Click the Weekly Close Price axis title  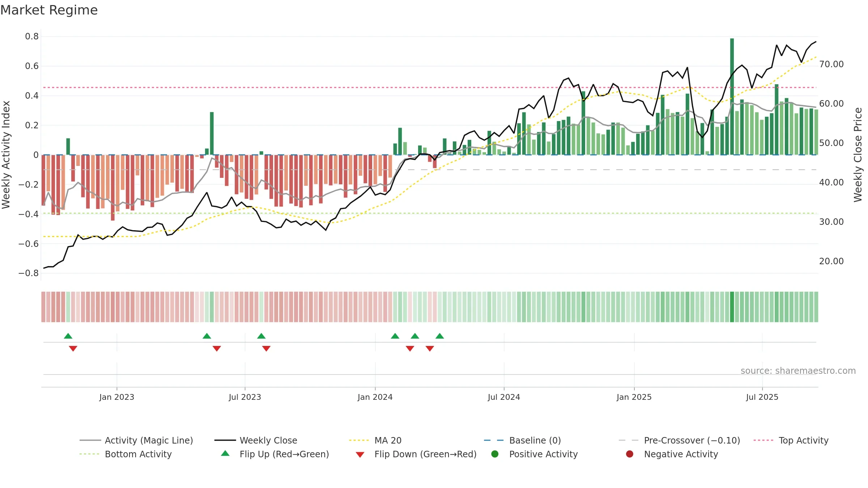(x=858, y=155)
